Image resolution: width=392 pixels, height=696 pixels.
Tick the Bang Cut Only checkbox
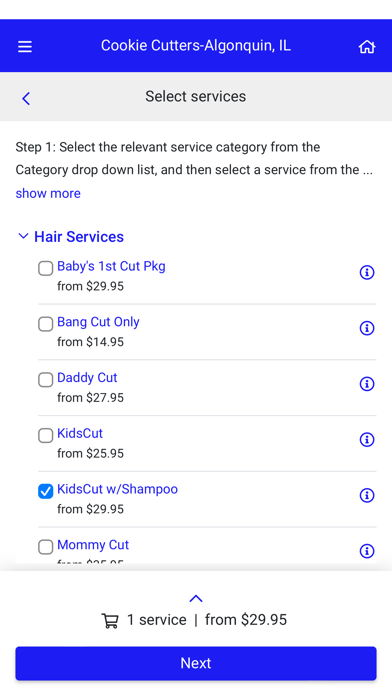45,324
